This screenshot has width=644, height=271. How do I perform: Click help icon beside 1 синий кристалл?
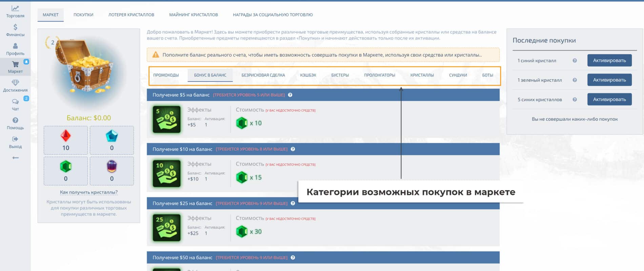tap(575, 61)
